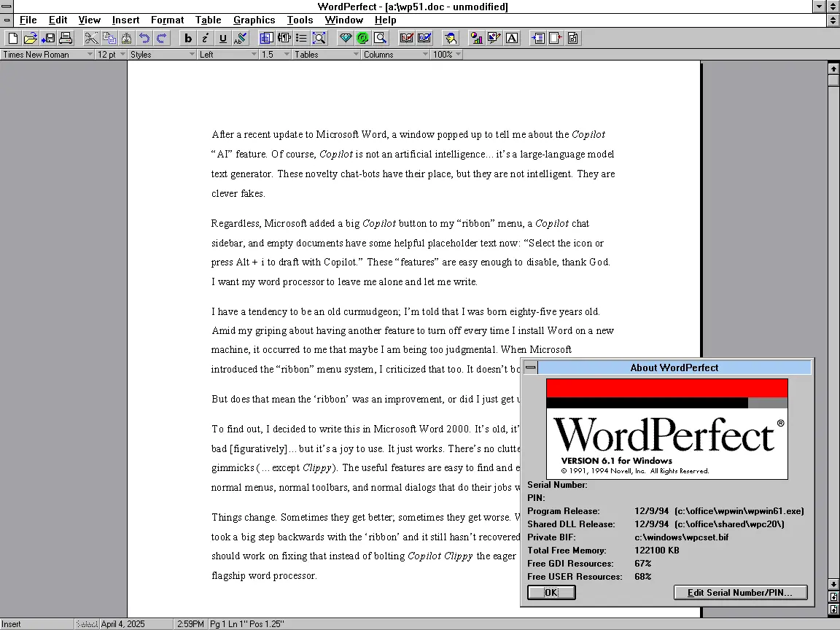Screen dimensions: 840x630
Task: Open the Chart tool icon
Action: pos(477,38)
